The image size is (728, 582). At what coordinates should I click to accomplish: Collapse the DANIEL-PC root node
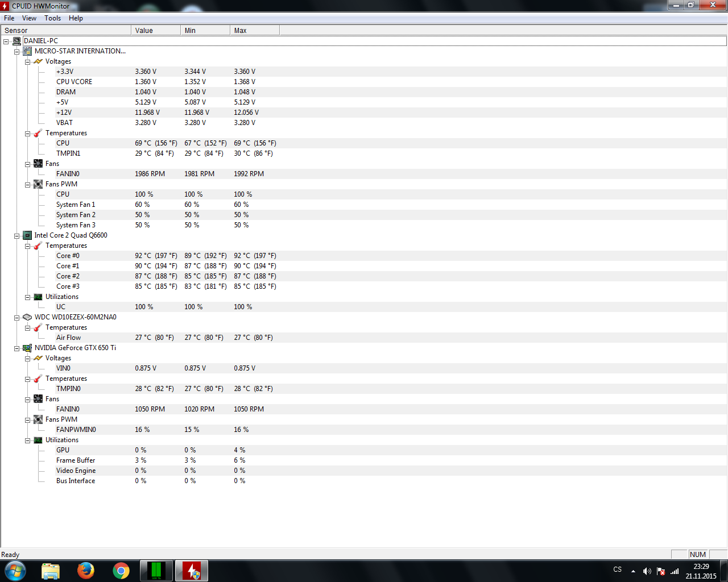point(6,41)
